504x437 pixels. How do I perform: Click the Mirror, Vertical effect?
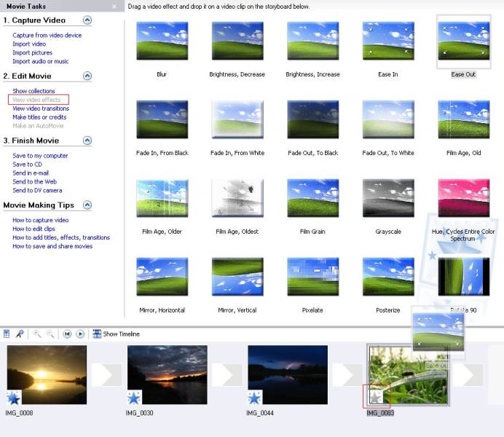tap(237, 277)
